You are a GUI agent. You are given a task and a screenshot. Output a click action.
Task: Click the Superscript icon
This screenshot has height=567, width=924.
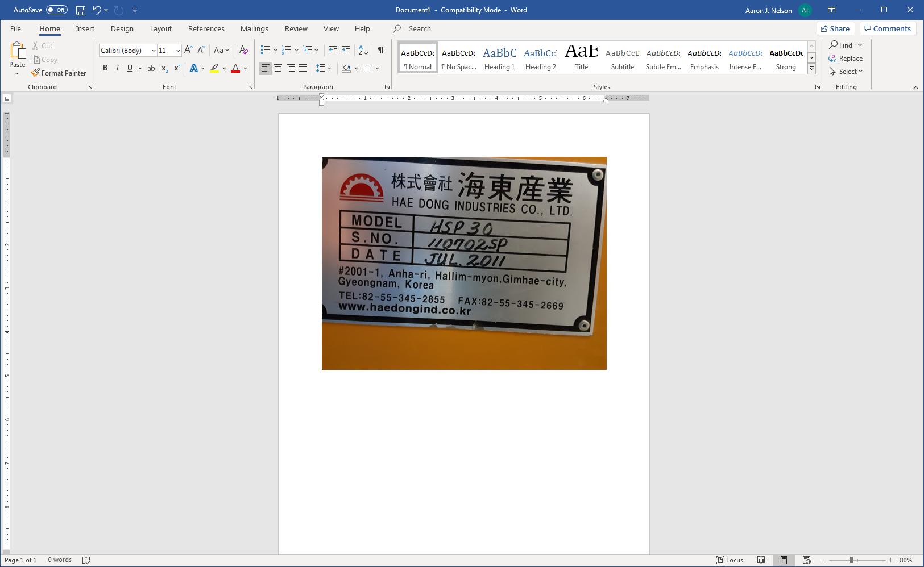177,68
